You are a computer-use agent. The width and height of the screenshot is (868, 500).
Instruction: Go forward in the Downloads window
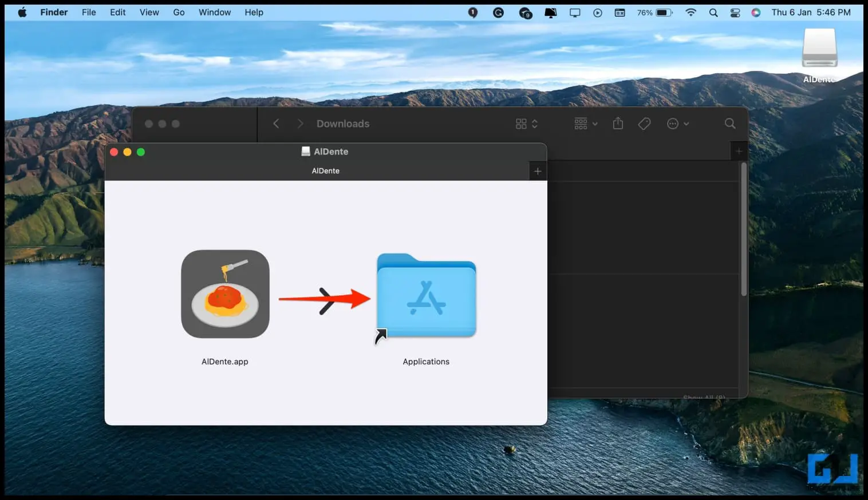[x=300, y=124]
